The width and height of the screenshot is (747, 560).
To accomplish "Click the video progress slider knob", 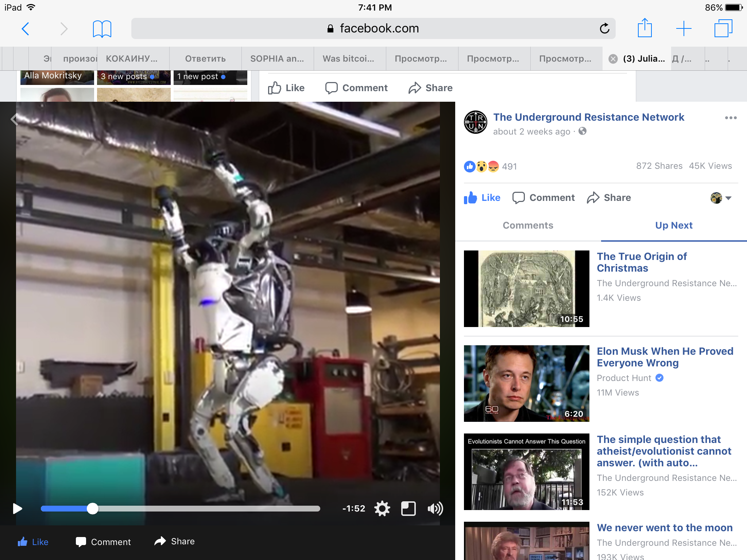I will pyautogui.click(x=93, y=508).
